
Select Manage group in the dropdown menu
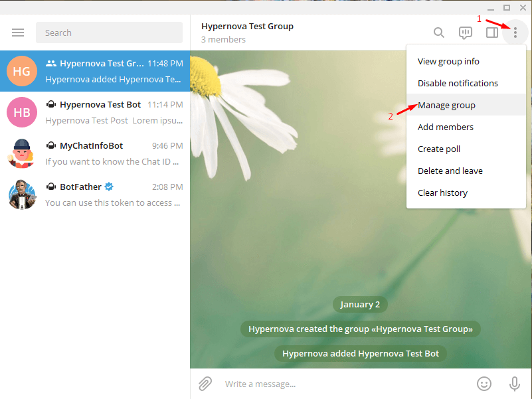click(446, 105)
